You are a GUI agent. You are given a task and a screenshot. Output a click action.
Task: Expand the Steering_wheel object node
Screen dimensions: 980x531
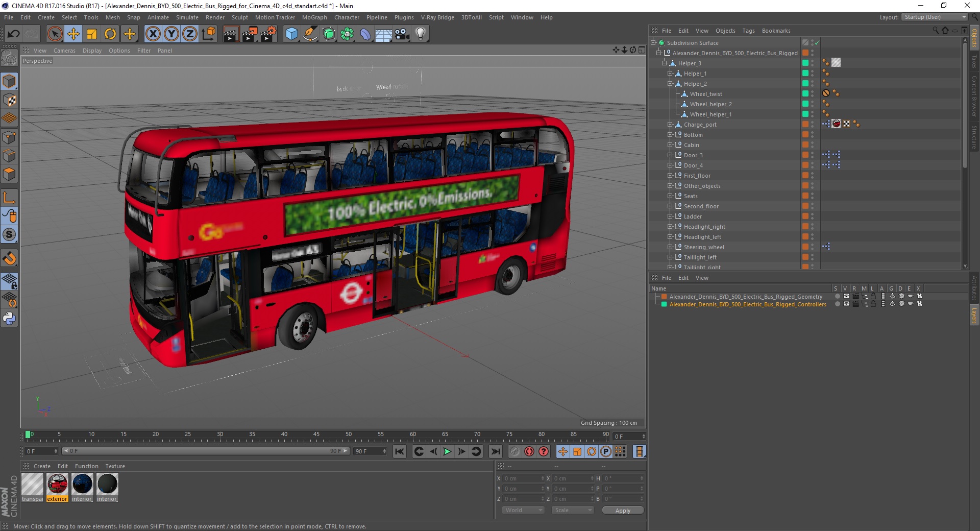[670, 247]
